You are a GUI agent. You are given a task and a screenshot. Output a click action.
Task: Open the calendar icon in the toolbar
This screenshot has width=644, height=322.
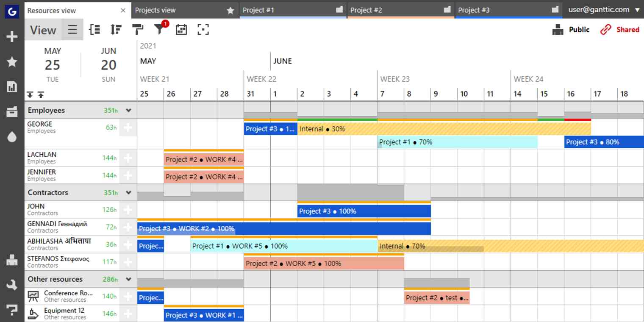pos(181,30)
